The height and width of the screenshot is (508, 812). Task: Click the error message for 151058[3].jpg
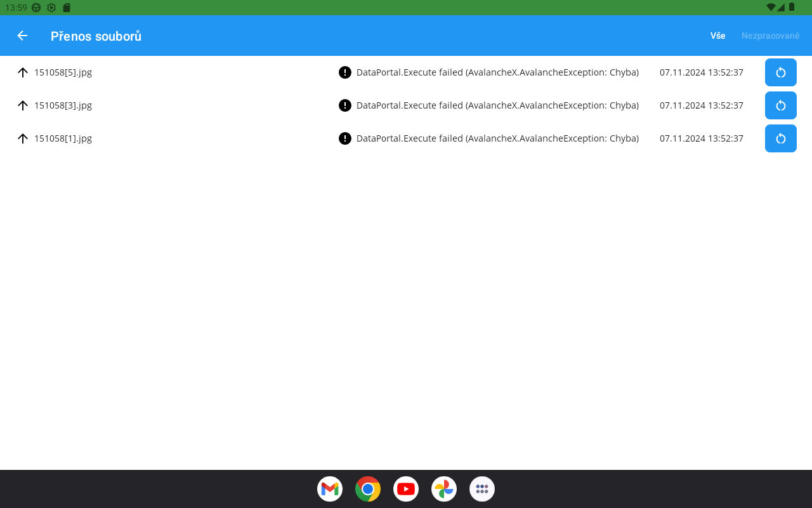tap(497, 105)
